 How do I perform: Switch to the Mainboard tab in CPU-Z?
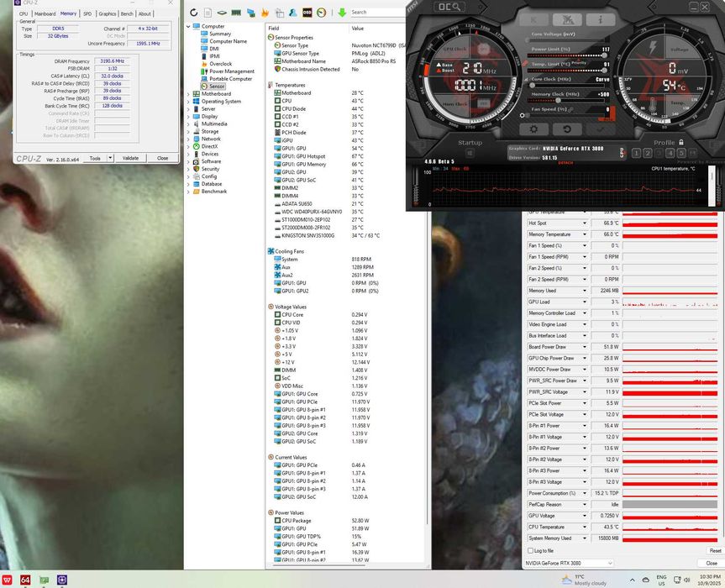point(45,14)
